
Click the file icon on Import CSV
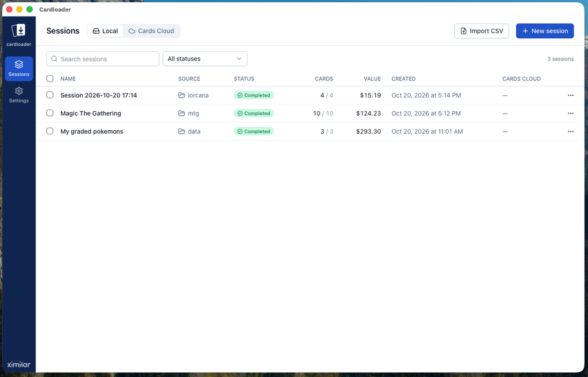463,31
